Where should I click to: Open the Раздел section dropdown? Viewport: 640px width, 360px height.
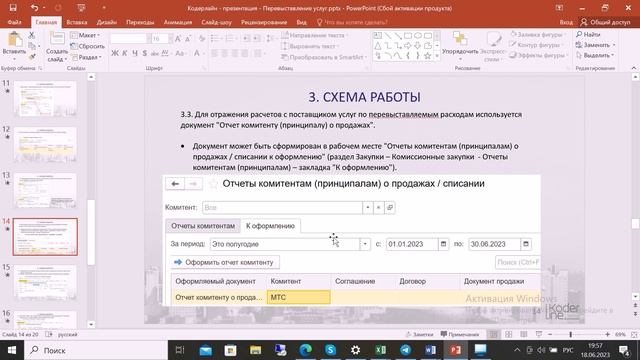pyautogui.click(x=86, y=57)
